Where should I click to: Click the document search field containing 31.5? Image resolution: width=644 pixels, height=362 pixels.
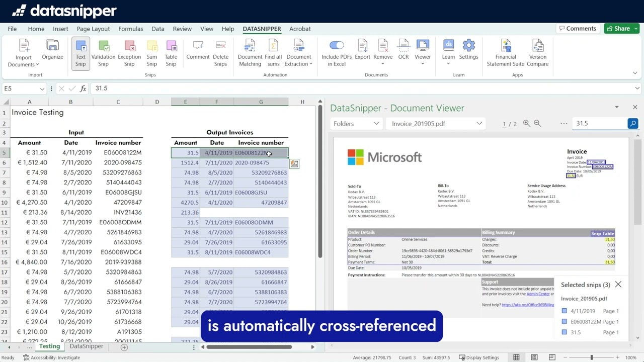600,123
